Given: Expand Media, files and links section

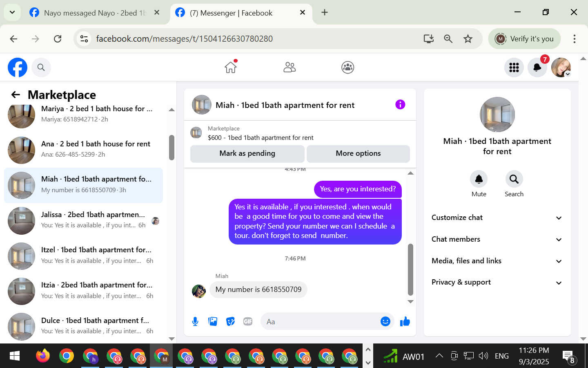Looking at the screenshot, I should pyautogui.click(x=497, y=261).
